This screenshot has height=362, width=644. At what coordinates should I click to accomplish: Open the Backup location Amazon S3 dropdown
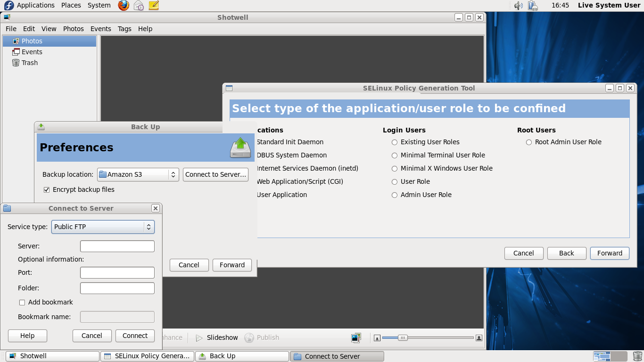138,174
